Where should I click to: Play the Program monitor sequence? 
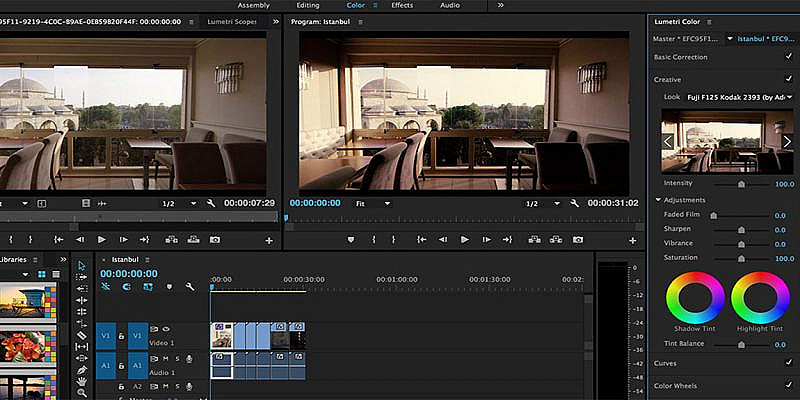[464, 240]
